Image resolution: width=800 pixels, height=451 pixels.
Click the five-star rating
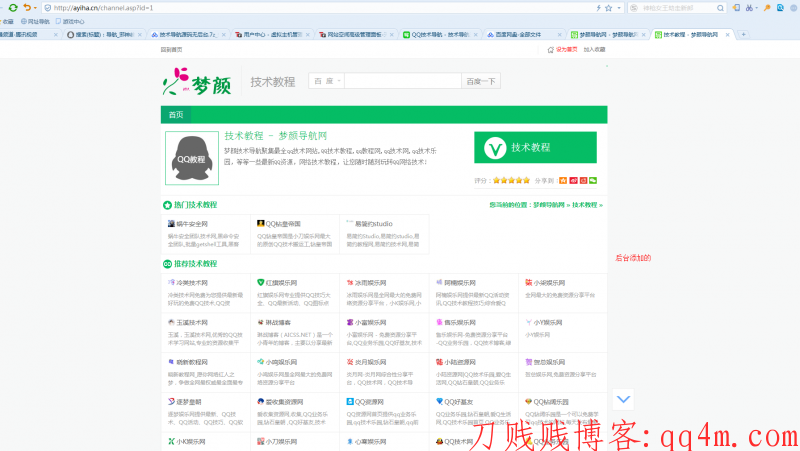point(511,181)
